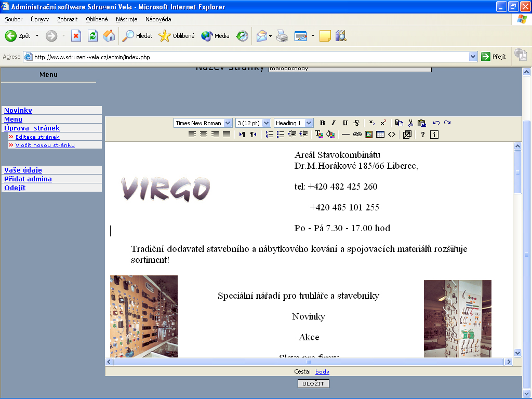Switch editor to HTML source view
The width and height of the screenshot is (532, 399).
coord(392,135)
